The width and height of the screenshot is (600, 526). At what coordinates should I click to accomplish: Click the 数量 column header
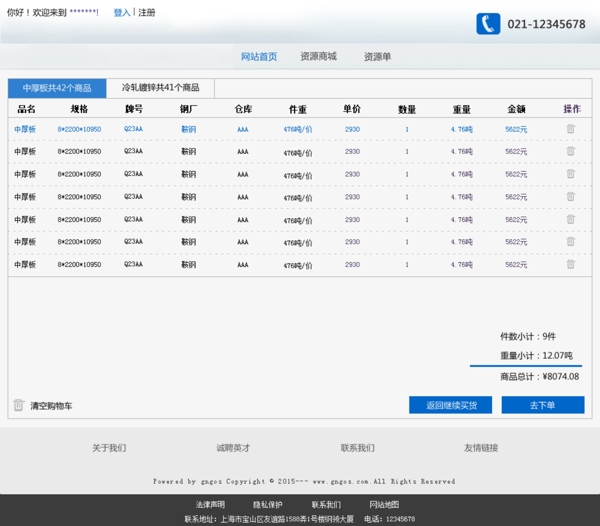(407, 110)
